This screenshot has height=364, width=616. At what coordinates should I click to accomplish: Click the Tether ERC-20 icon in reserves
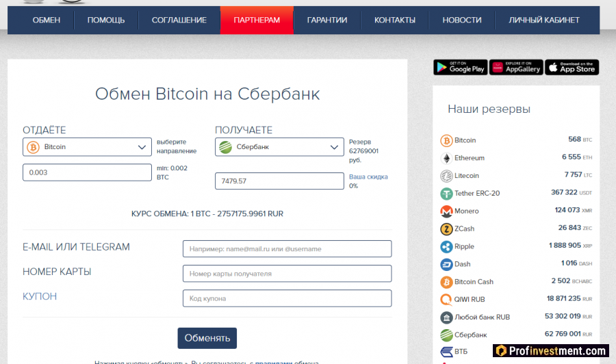(x=446, y=193)
